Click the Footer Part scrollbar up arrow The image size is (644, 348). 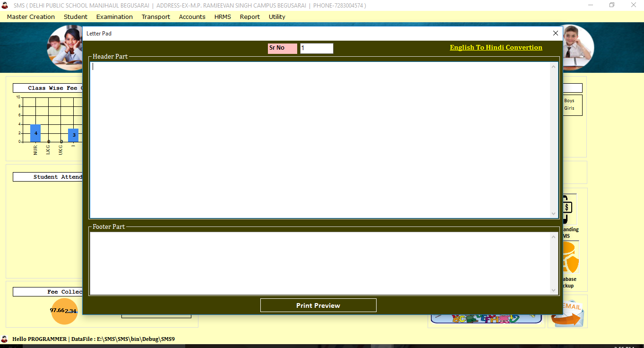click(x=554, y=237)
